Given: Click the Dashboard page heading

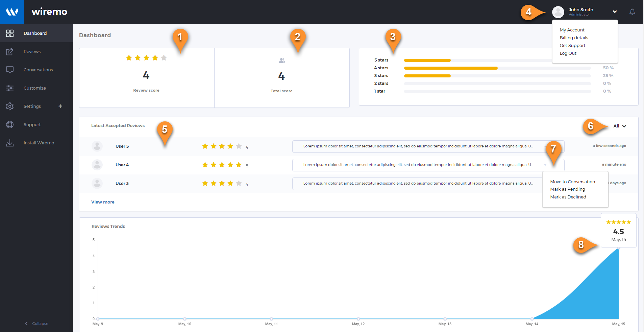Looking at the screenshot, I should (x=95, y=35).
